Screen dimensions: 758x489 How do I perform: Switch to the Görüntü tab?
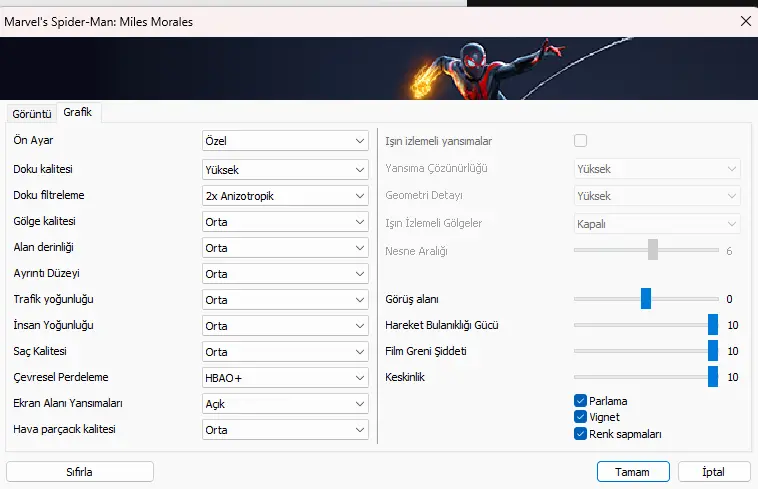pyautogui.click(x=32, y=114)
